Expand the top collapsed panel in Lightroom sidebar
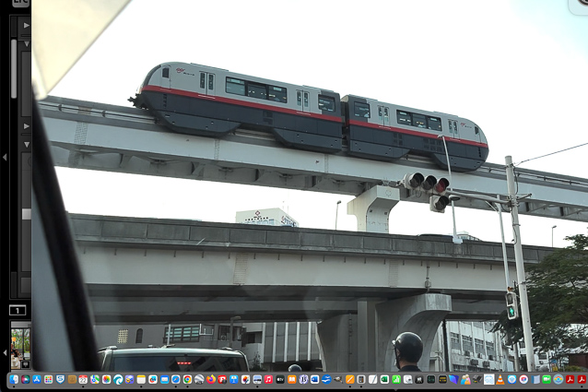This screenshot has height=392, width=588. tap(26, 25)
